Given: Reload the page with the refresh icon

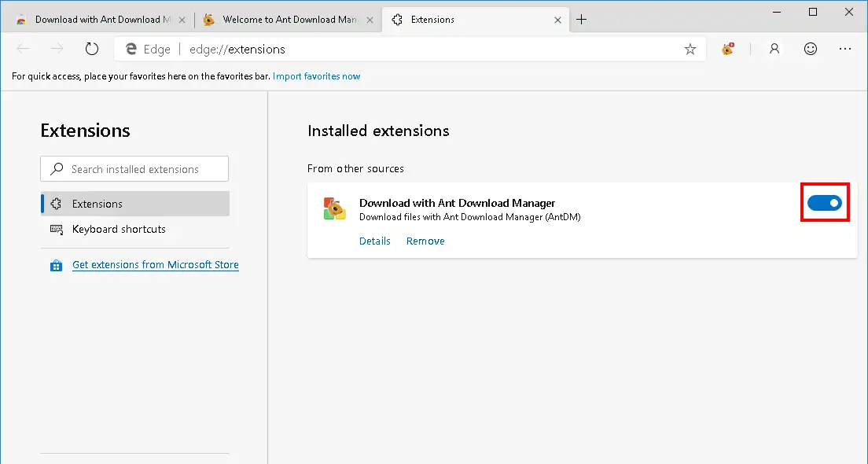Looking at the screenshot, I should coord(92,49).
